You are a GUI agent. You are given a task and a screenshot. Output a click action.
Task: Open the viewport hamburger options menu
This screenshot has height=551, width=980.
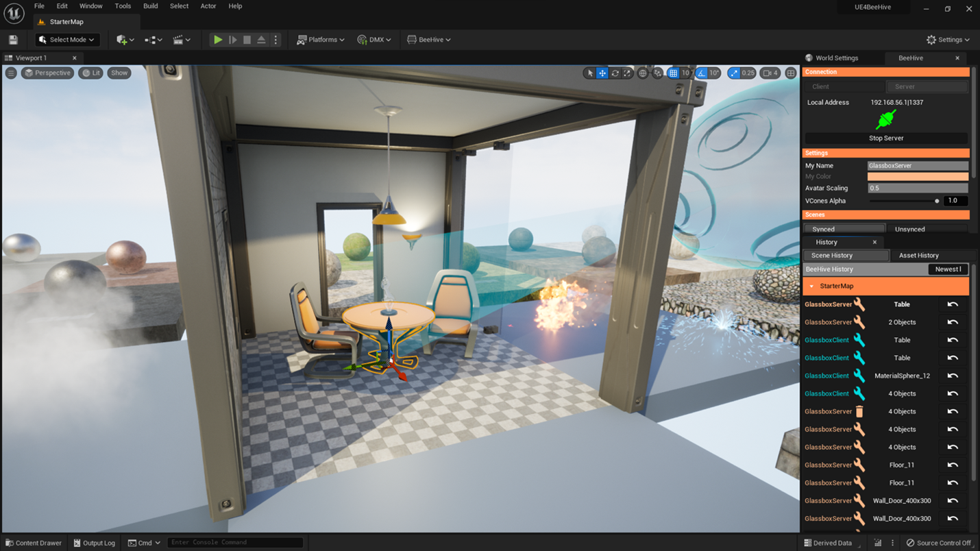[11, 73]
